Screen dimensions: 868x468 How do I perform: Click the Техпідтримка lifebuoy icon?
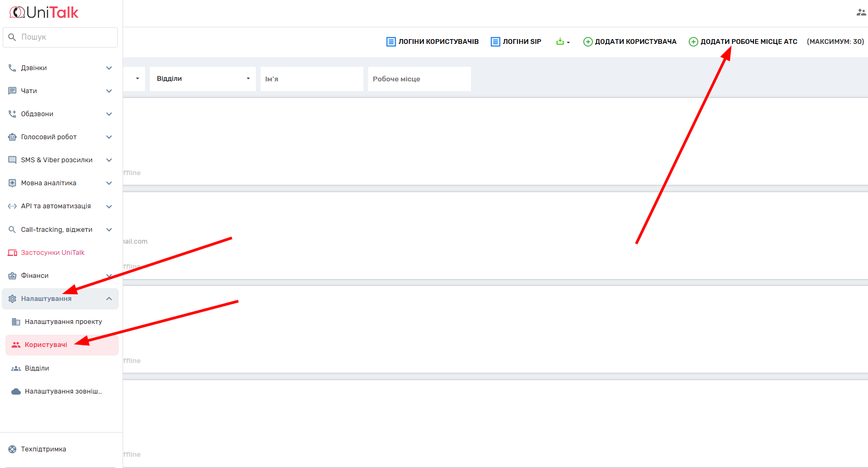[12, 449]
